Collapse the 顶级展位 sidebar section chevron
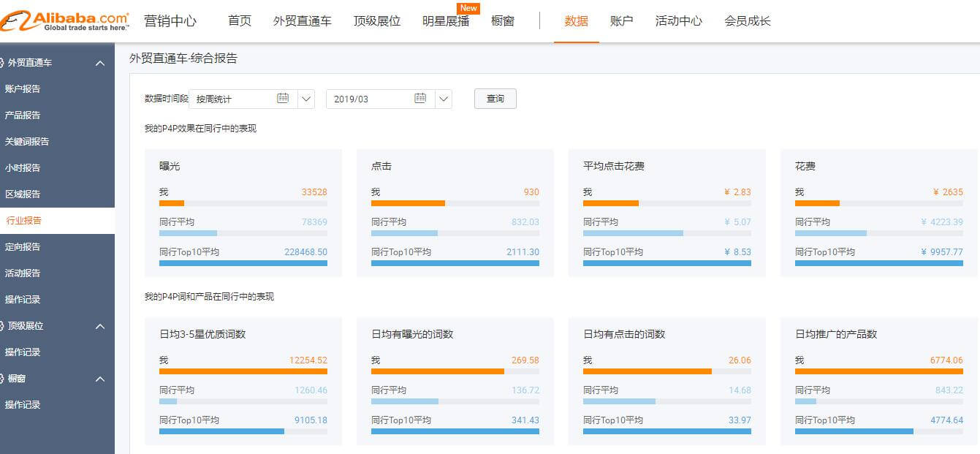Screen dimensions: 980x454 100,327
